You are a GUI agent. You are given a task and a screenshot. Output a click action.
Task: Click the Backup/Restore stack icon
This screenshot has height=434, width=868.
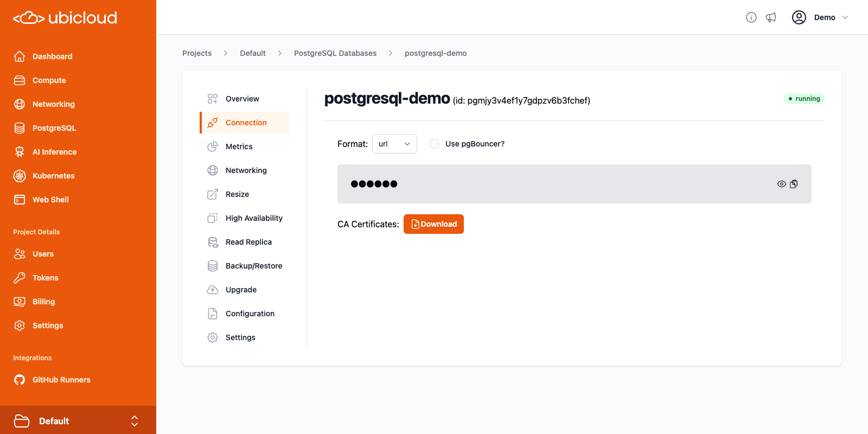tap(213, 266)
